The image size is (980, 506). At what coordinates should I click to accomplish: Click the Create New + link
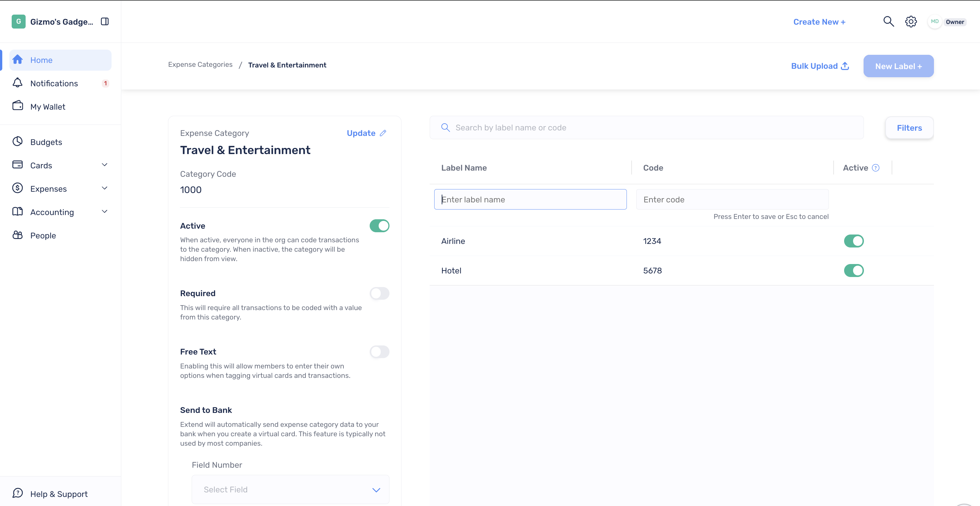819,22
